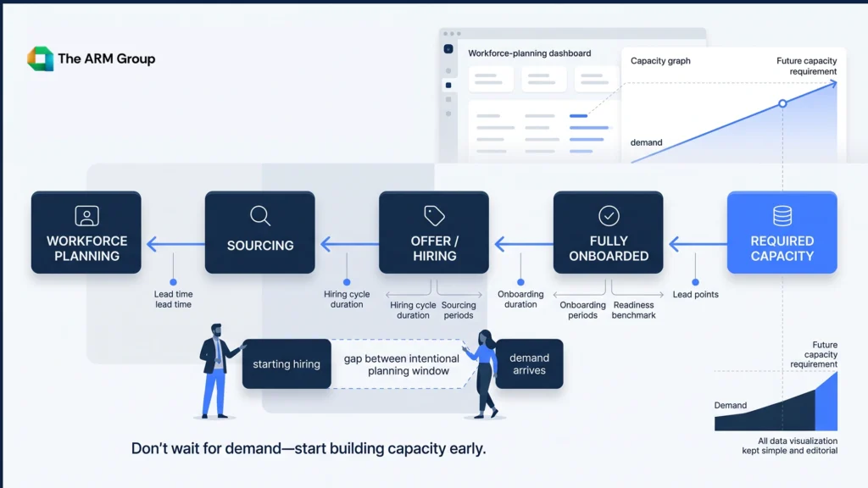Click the ARM Group logo icon
868x488 pixels.
click(x=41, y=58)
